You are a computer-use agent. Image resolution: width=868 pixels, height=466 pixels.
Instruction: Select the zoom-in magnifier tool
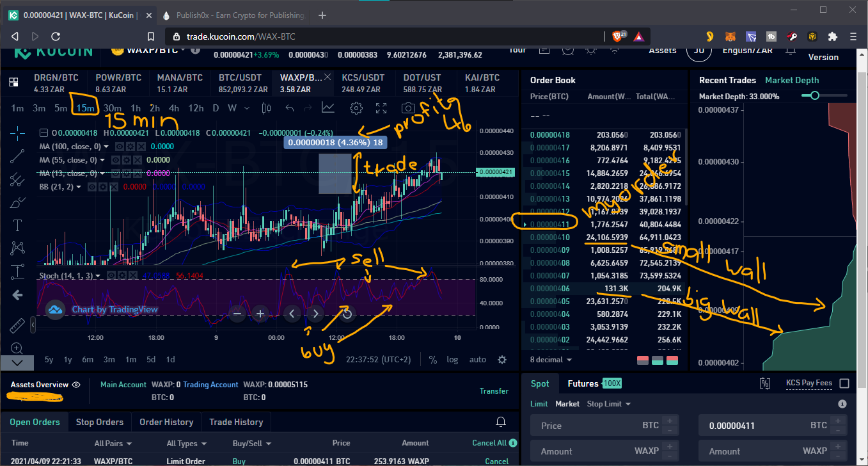pyautogui.click(x=17, y=349)
